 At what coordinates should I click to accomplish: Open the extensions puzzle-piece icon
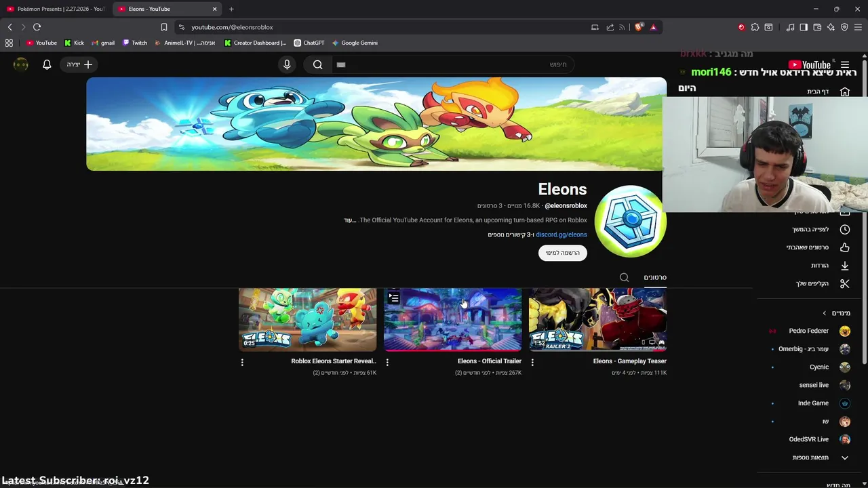point(755,27)
